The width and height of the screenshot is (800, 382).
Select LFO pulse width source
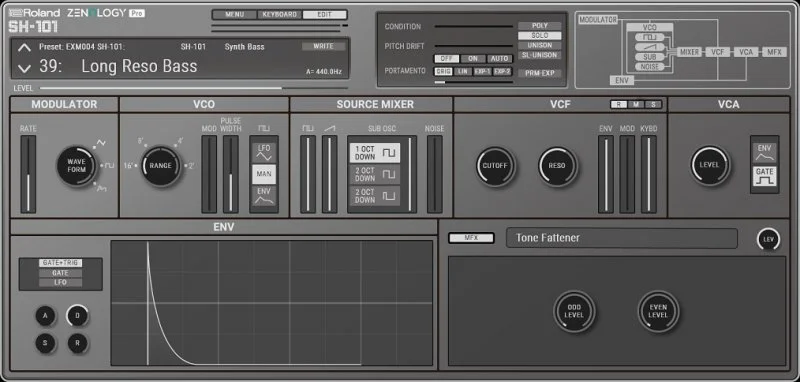pos(264,151)
